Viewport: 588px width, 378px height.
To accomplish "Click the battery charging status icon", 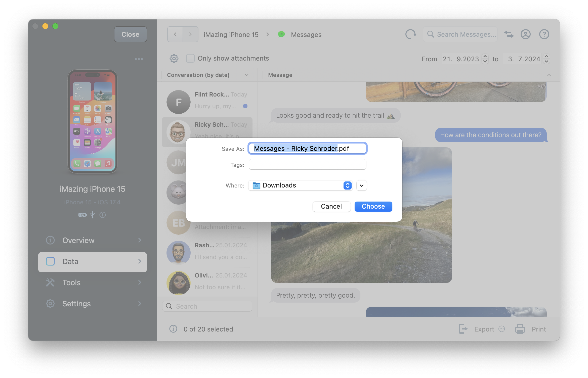I will click(x=82, y=215).
